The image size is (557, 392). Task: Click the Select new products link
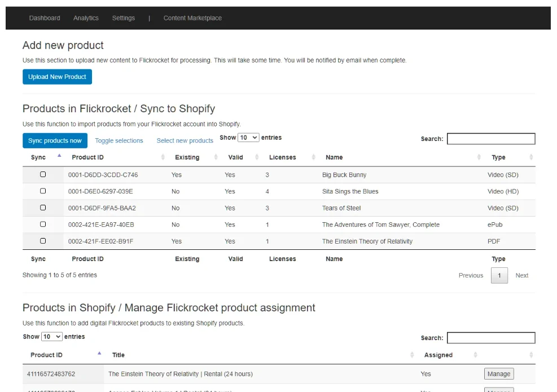tap(185, 140)
